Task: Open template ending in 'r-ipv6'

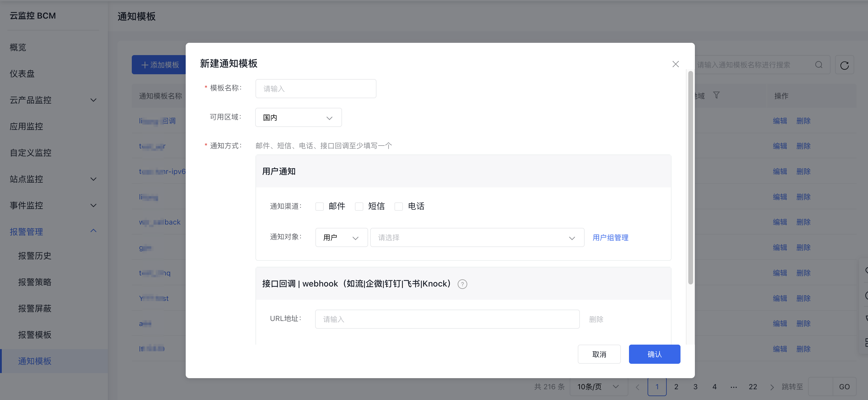Action: [162, 172]
